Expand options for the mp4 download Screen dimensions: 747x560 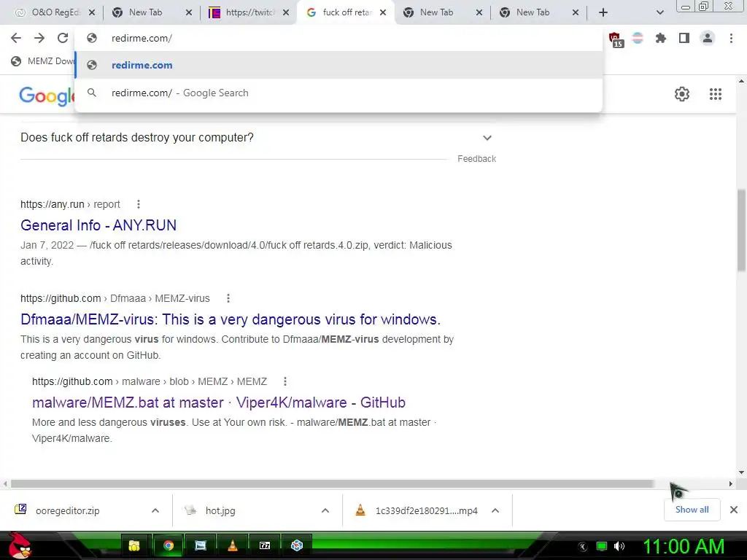(495, 510)
